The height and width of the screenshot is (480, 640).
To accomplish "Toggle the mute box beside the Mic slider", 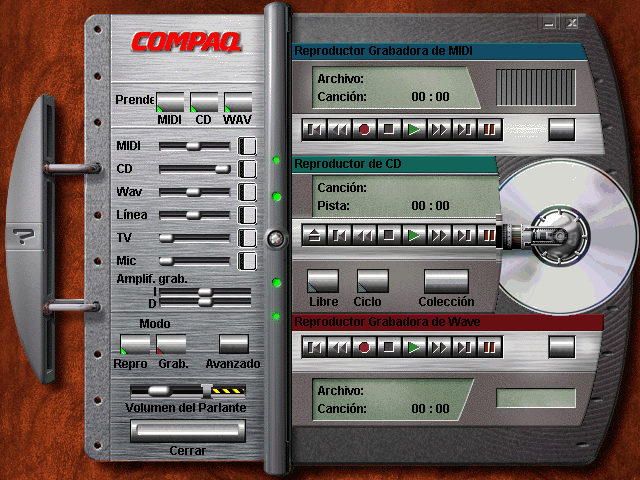I will (247, 261).
